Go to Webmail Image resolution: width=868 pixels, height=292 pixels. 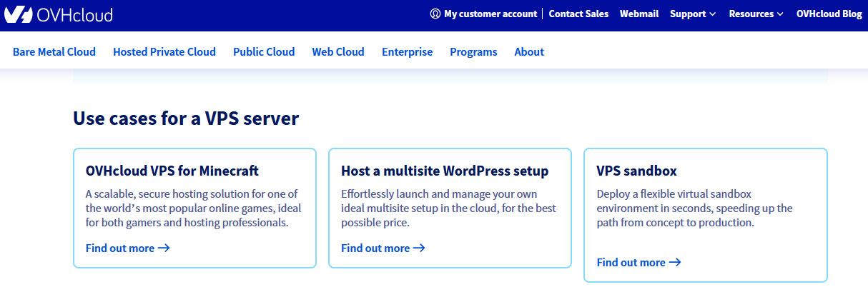pyautogui.click(x=639, y=14)
